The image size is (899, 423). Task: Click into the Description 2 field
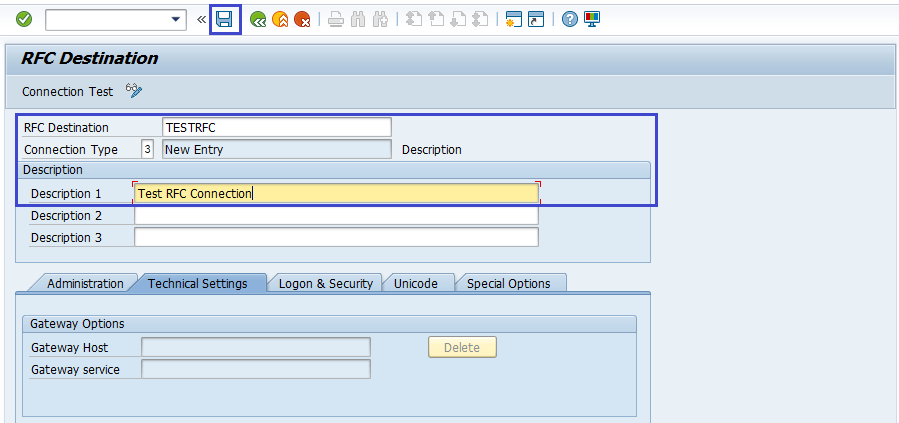(336, 215)
